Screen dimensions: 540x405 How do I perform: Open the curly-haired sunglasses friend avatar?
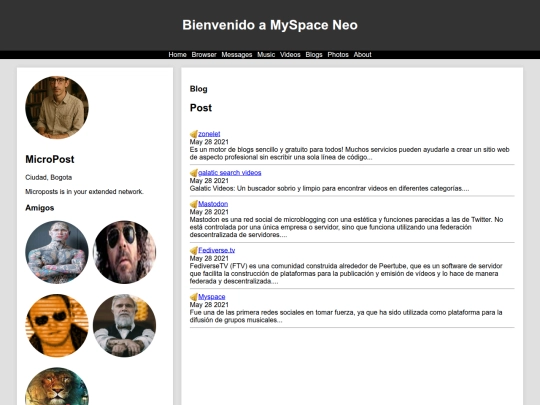124,252
